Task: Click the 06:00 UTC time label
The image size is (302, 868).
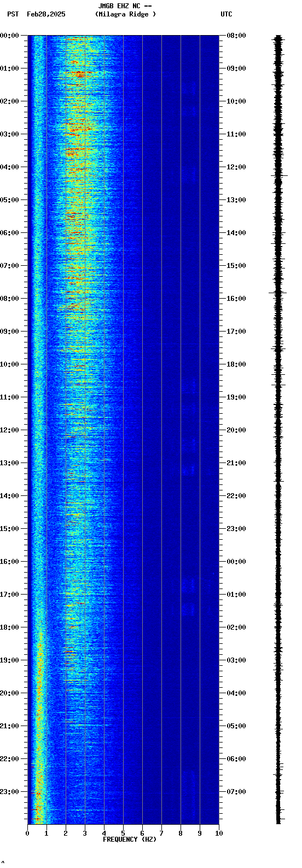Action: [x=236, y=759]
